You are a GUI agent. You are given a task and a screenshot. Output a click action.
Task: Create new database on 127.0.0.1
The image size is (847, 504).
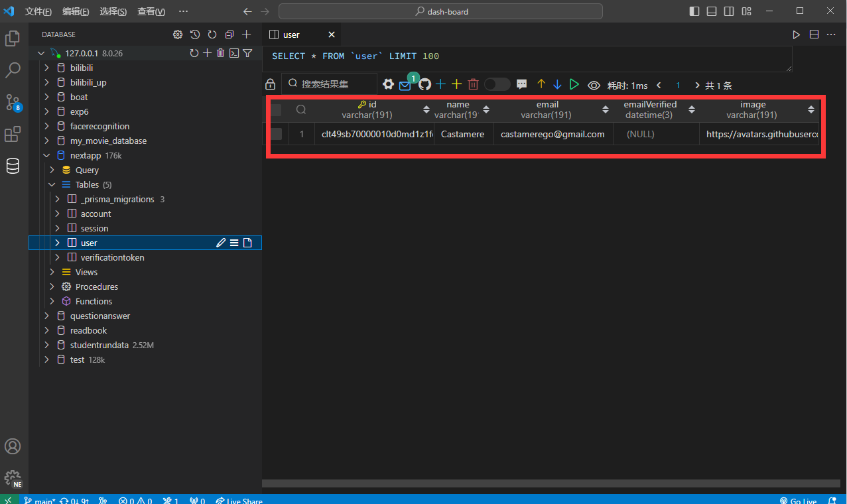pos(208,53)
